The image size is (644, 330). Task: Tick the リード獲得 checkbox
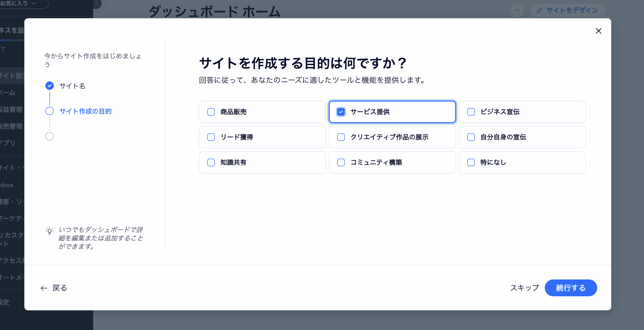211,137
